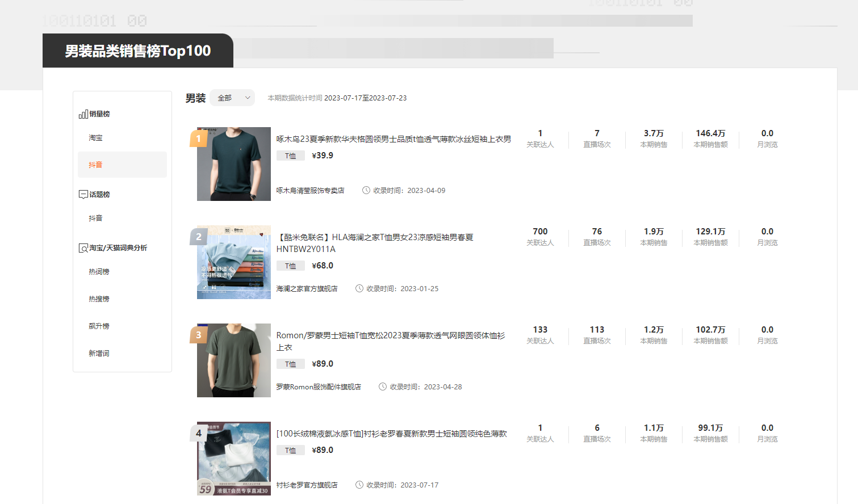
Task: Click 本期销售额 value 129.1万
Action: (710, 232)
